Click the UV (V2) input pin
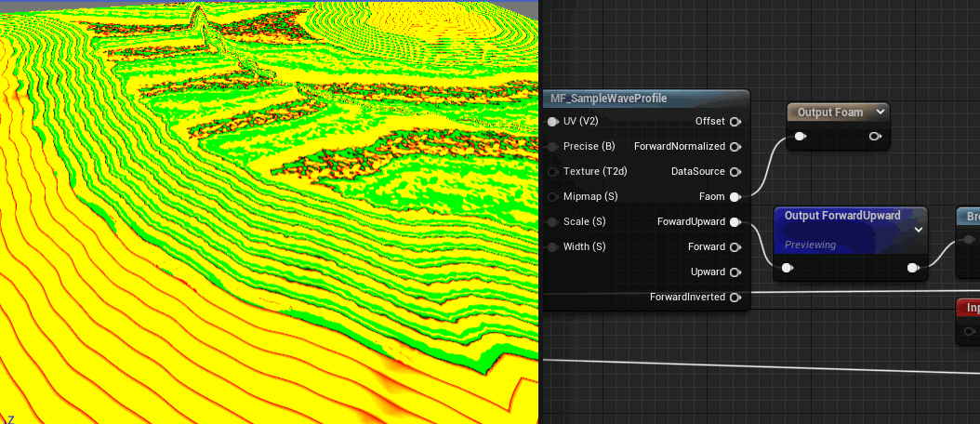 coord(552,121)
